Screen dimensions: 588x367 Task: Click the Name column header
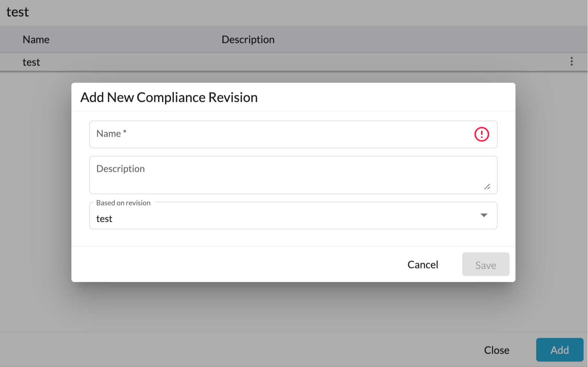(36, 39)
